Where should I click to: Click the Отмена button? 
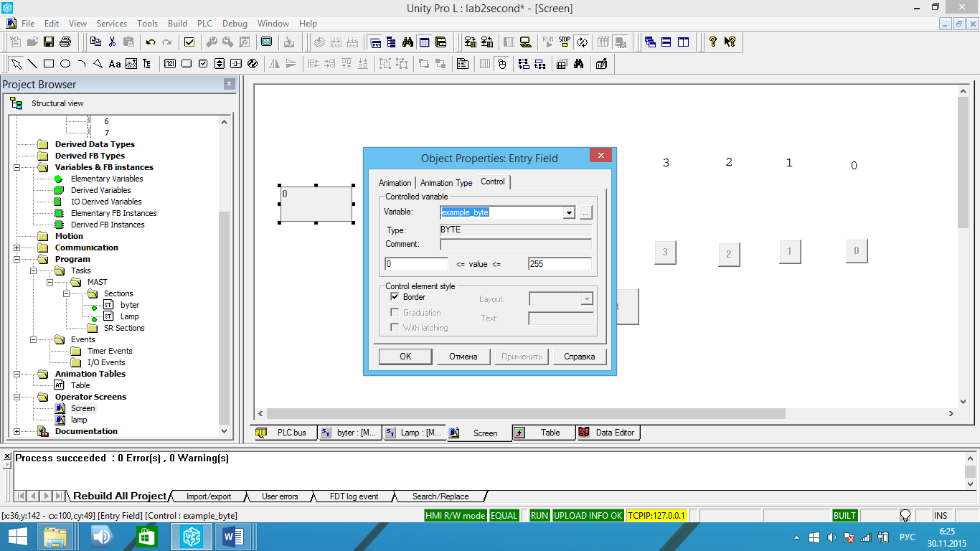coord(463,357)
